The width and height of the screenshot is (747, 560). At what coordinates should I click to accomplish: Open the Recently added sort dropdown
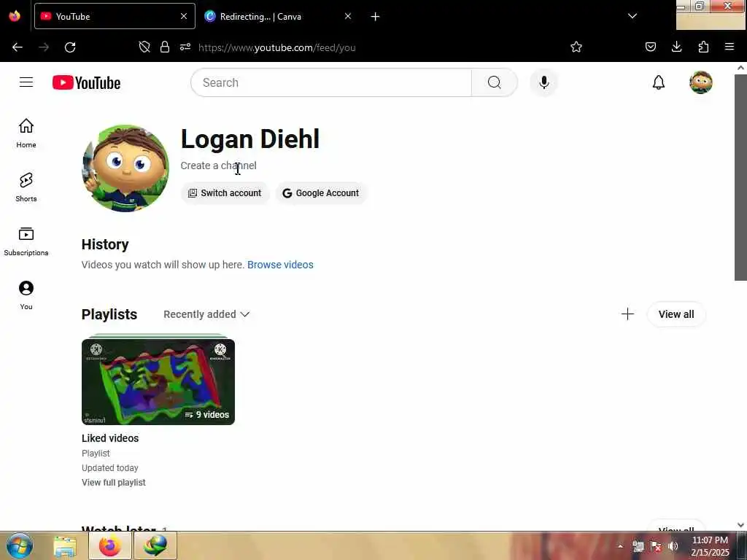[206, 314]
